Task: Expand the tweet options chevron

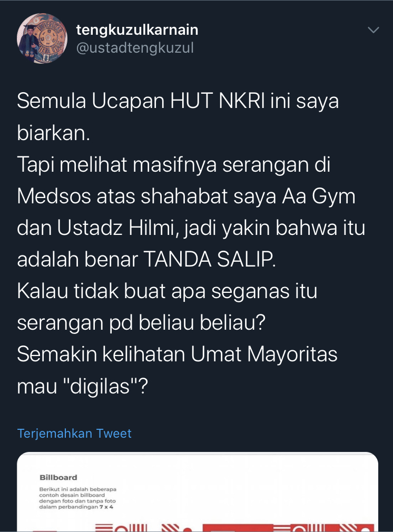Action: point(374,30)
